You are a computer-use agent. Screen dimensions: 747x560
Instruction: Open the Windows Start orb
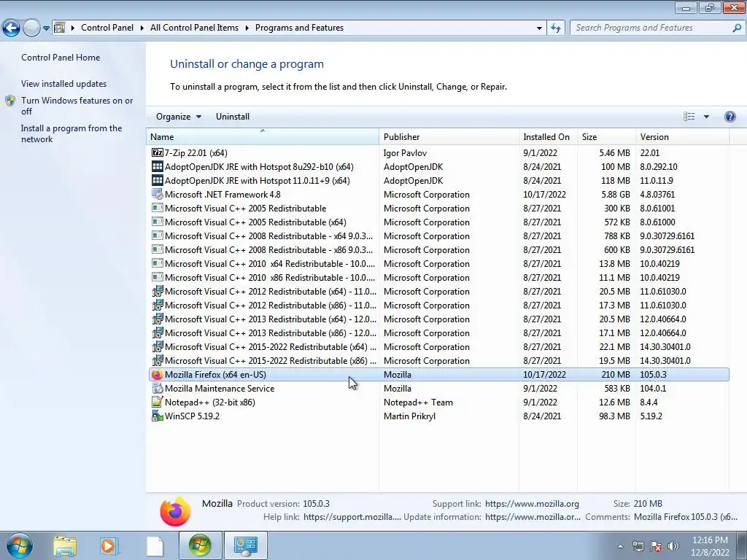click(20, 545)
